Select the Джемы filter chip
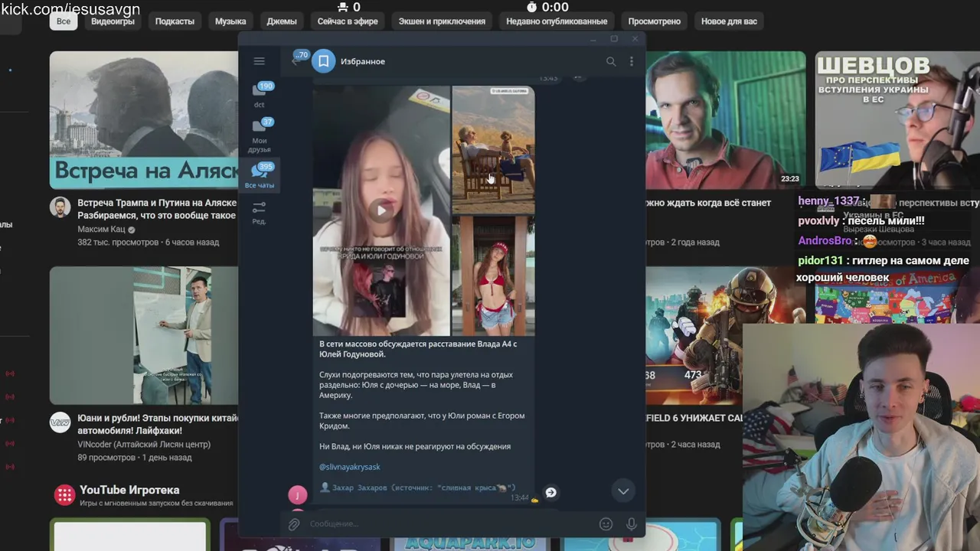This screenshot has width=980, height=551. pyautogui.click(x=282, y=21)
